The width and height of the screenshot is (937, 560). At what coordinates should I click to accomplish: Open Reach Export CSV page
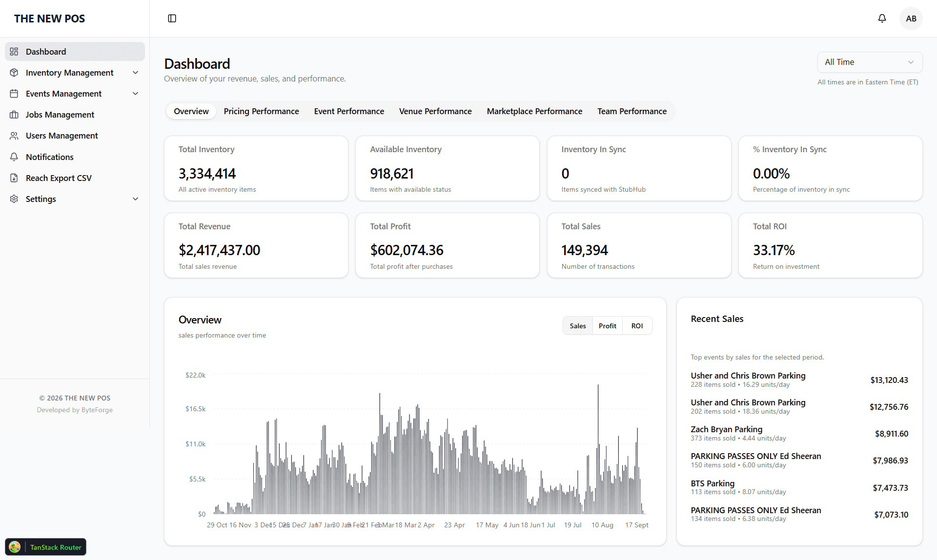75,178
